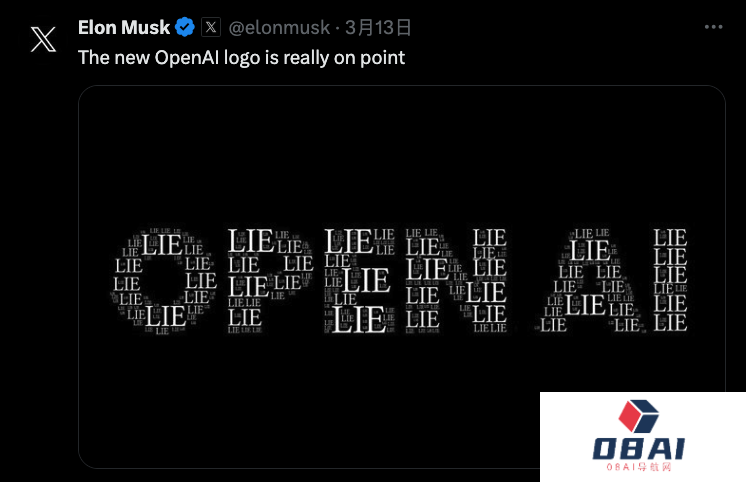Click the 3月13日 post date
The width and height of the screenshot is (746, 482).
(x=378, y=27)
